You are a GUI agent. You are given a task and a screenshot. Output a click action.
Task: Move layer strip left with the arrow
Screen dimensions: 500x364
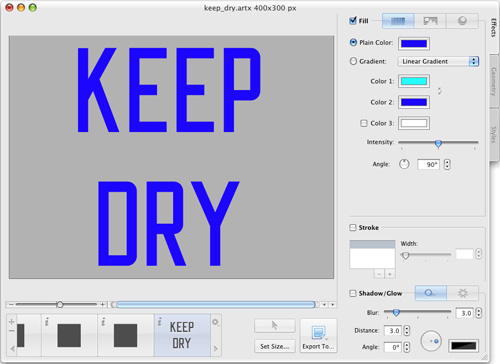click(x=12, y=349)
